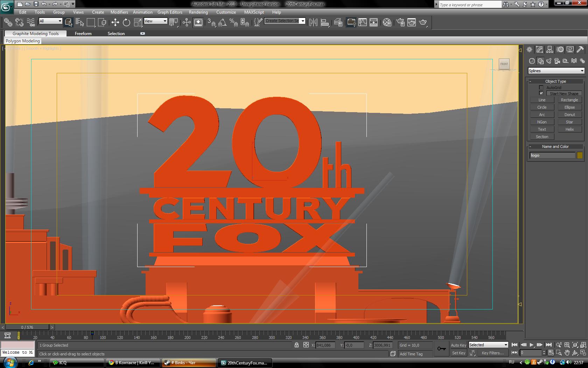
Task: Click the Unlink Selection tool
Action: 19,22
